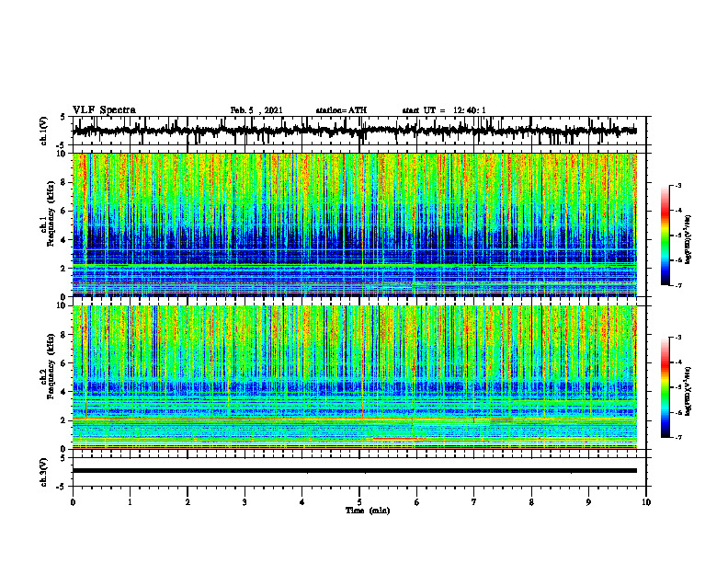728x563 pixels.
Task: Click the time-axis tick label '6'
Action: (417, 502)
